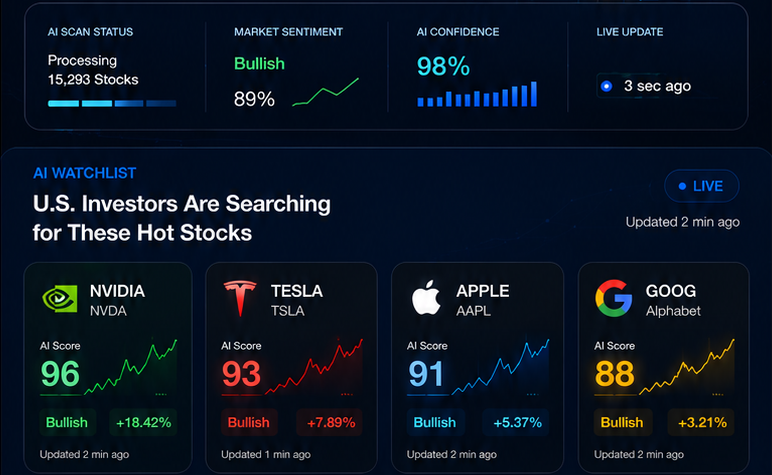
Task: Click the Apple AI Score 91
Action: tap(426, 374)
